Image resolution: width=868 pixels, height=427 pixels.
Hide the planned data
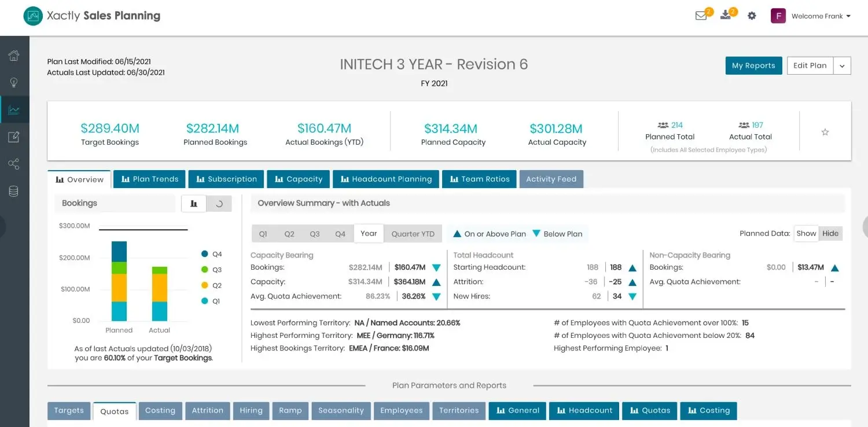click(830, 233)
